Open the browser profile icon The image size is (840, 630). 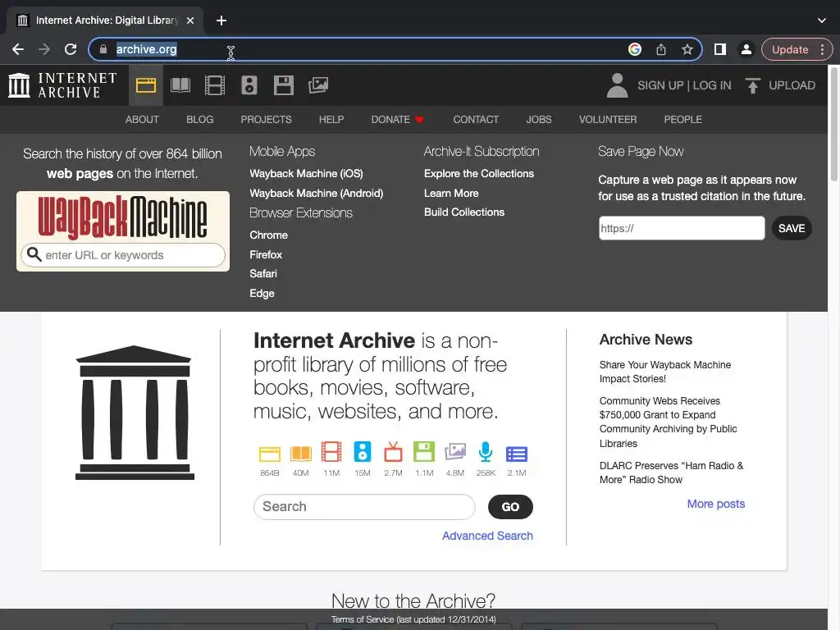click(746, 49)
